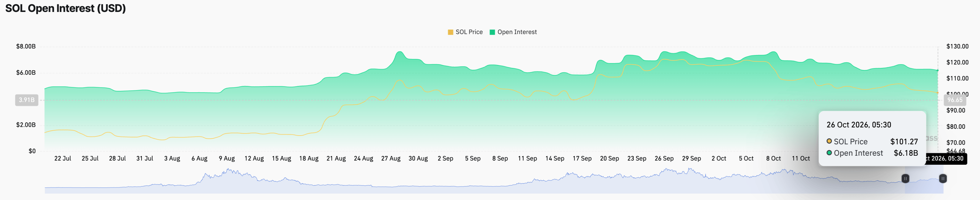980x200 pixels.
Task: Click the 2 Oct date label
Action: click(x=719, y=159)
